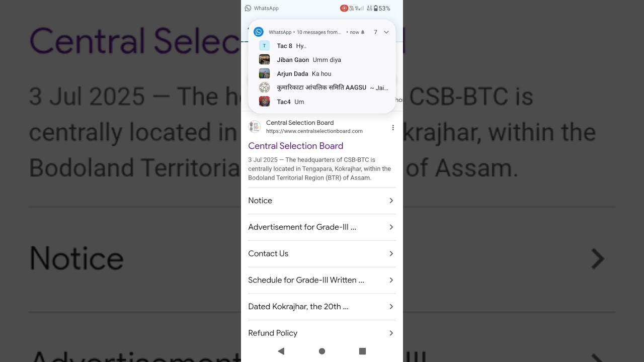
Task: Tap WhatsApp icon in status bar
Action: (x=248, y=8)
